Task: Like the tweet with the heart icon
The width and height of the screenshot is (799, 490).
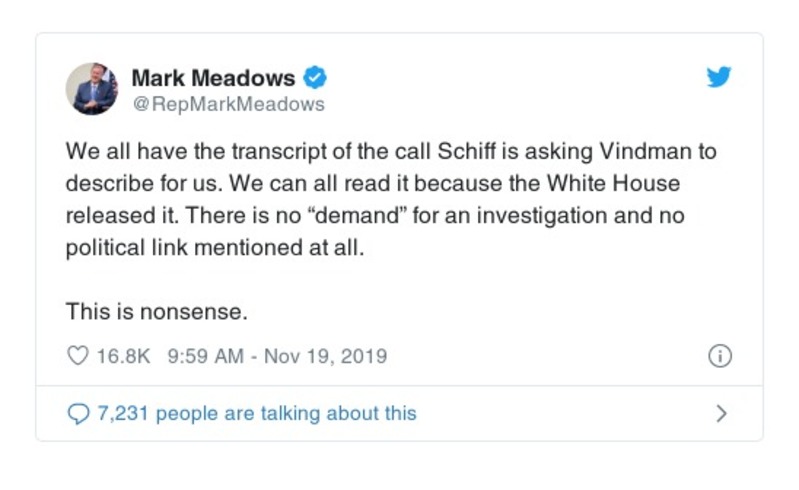Action: click(x=78, y=356)
